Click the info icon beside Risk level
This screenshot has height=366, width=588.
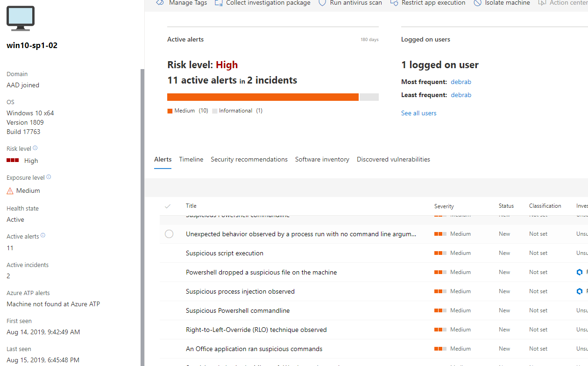coord(35,148)
